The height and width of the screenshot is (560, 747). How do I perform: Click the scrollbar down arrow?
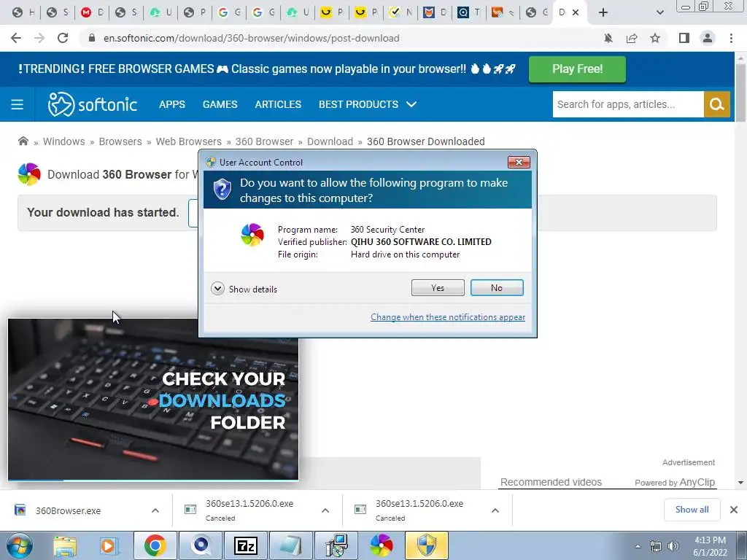pyautogui.click(x=740, y=483)
